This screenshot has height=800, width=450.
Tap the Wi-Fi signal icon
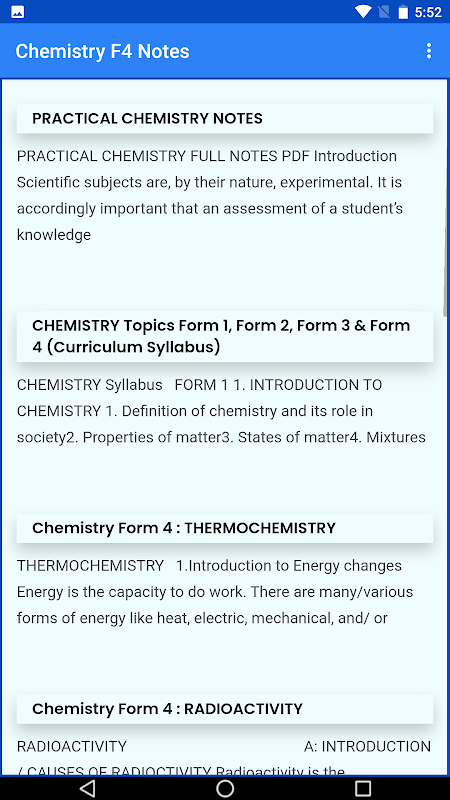click(363, 12)
